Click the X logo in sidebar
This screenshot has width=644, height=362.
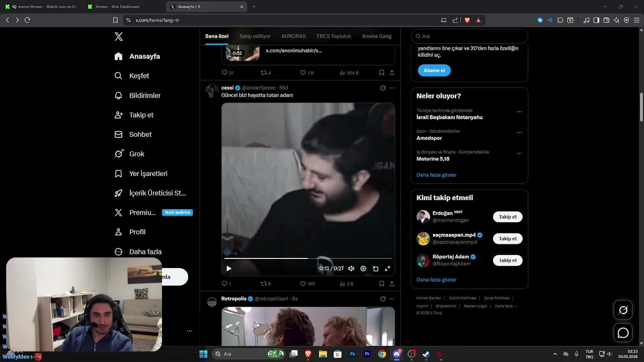[x=119, y=37]
